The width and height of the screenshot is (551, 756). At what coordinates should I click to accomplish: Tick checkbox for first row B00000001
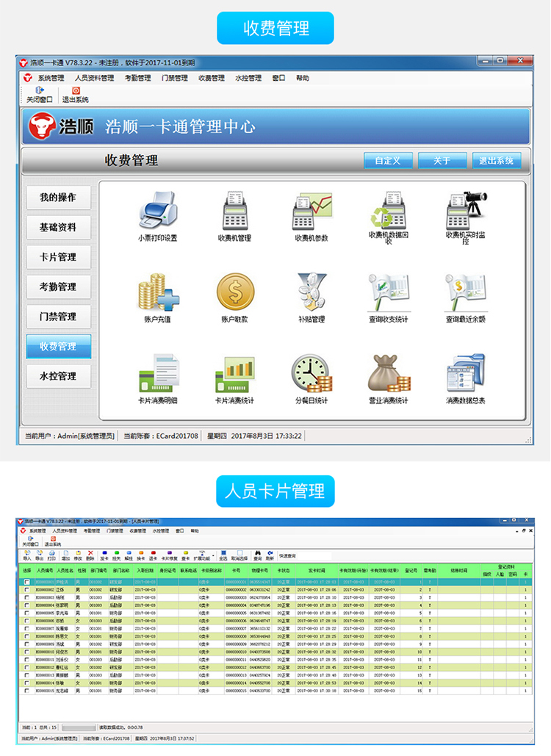point(26,582)
